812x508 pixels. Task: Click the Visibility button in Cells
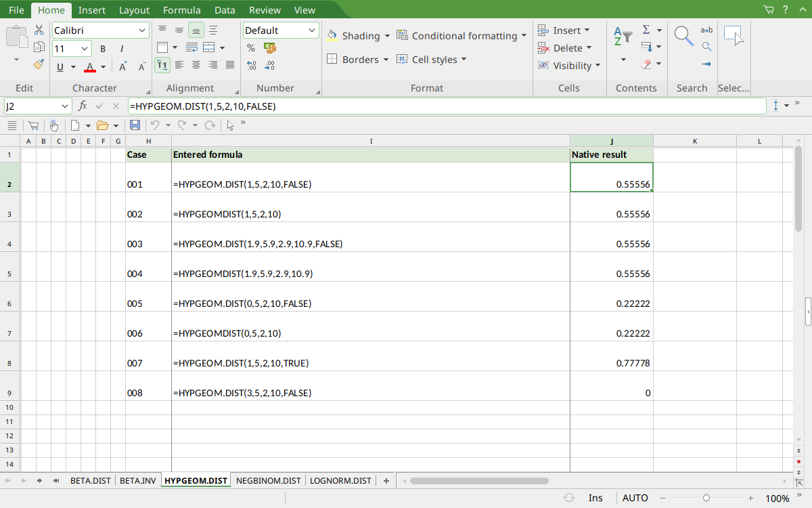click(x=569, y=66)
